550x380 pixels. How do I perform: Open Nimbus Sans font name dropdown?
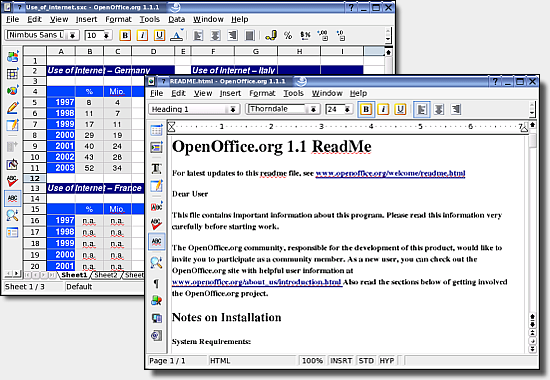pos(72,35)
